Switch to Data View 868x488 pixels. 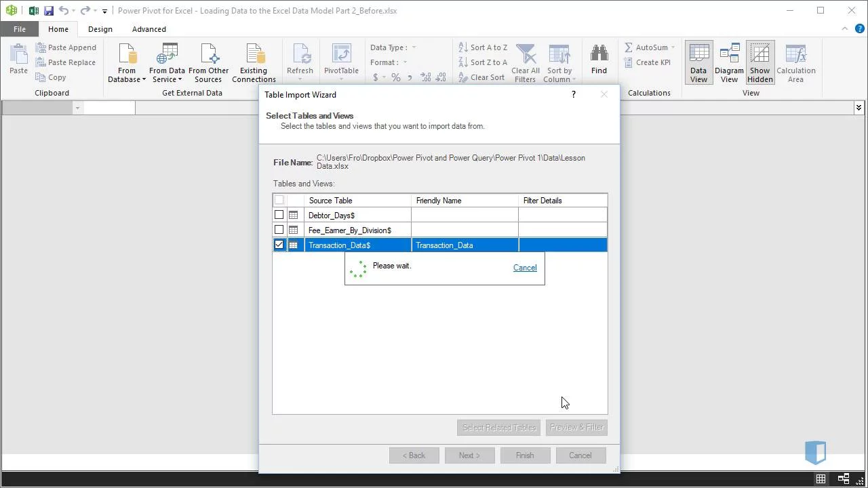[x=698, y=63]
